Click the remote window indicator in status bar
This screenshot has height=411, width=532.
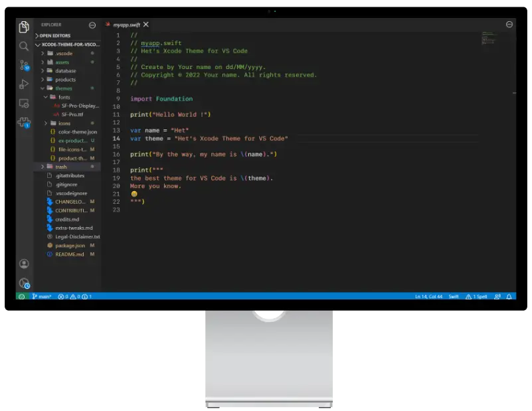[22, 296]
